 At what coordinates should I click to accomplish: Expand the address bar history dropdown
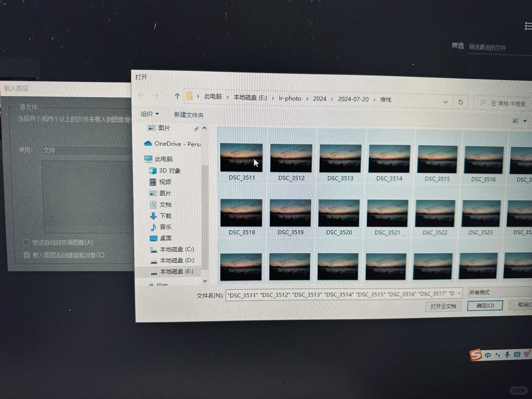click(x=446, y=102)
